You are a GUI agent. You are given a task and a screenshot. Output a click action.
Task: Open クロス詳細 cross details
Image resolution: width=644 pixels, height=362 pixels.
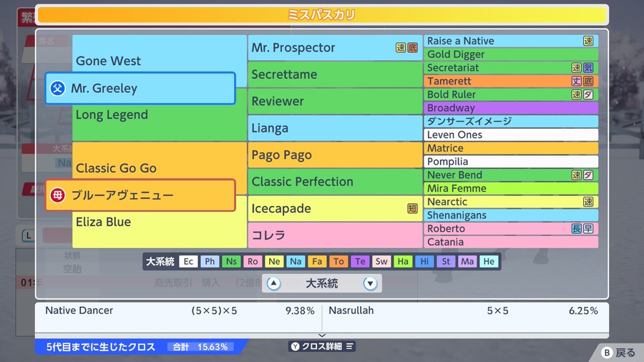point(322,346)
